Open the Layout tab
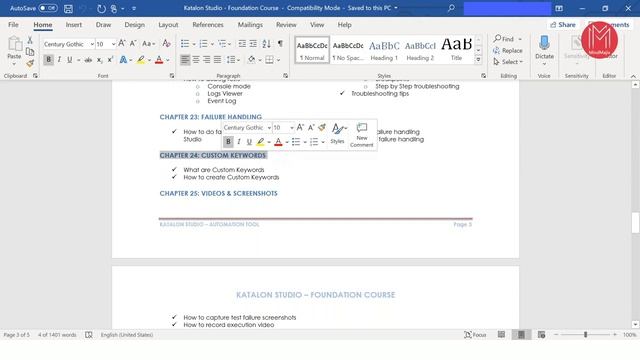Image resolution: width=640 pixels, height=360 pixels. click(x=168, y=25)
